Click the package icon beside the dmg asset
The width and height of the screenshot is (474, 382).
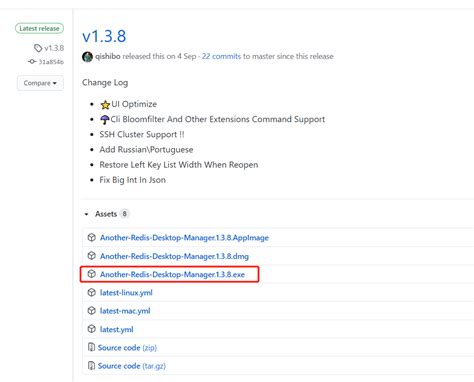tap(91, 256)
